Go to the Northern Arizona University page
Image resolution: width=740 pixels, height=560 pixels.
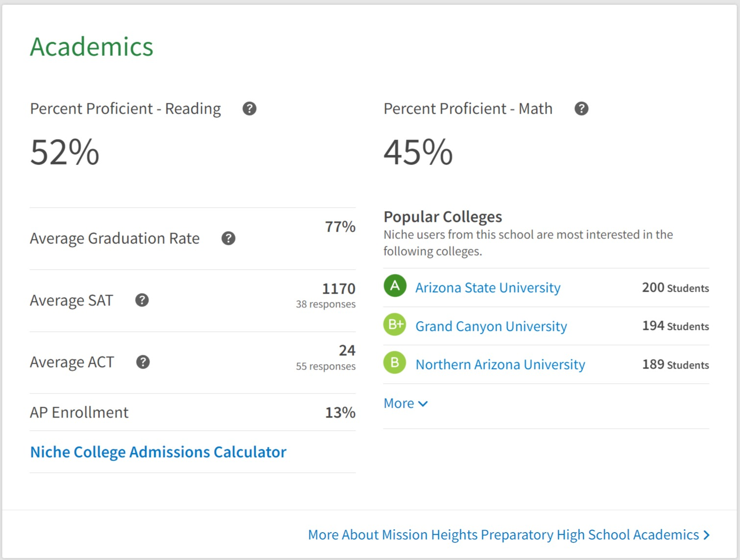point(500,365)
